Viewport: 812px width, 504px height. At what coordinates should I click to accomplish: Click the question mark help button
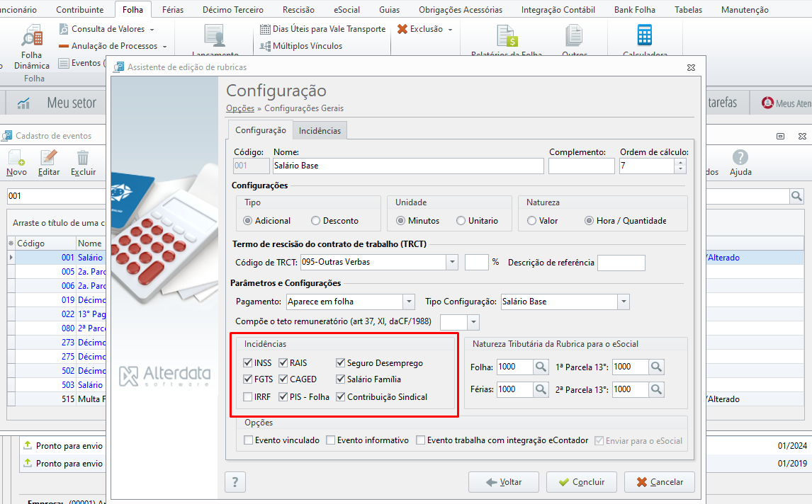235,482
